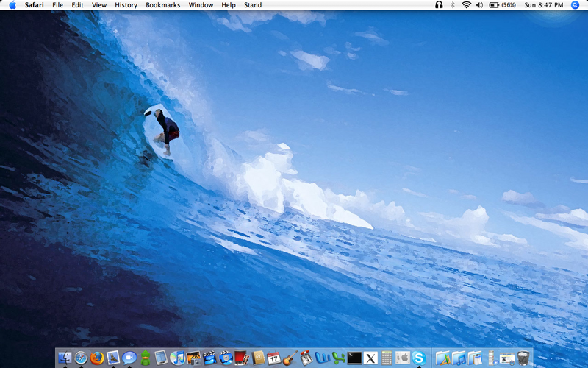588x368 pixels.
Task: Open the Spotlight search icon
Action: pyautogui.click(x=575, y=5)
